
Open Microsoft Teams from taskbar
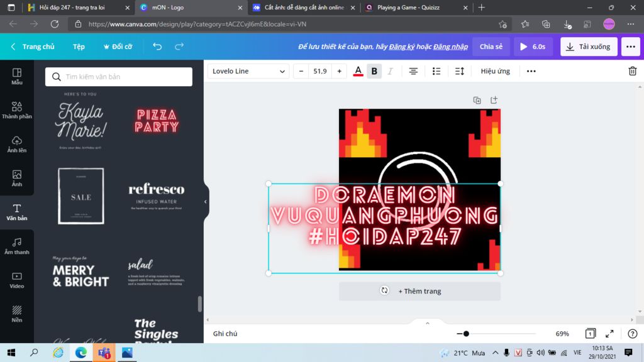coord(104,353)
